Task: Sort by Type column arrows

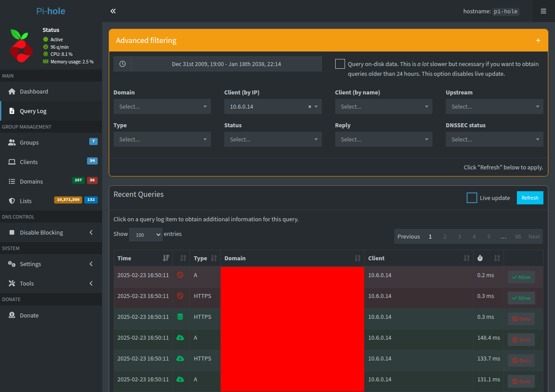Action: [214, 258]
